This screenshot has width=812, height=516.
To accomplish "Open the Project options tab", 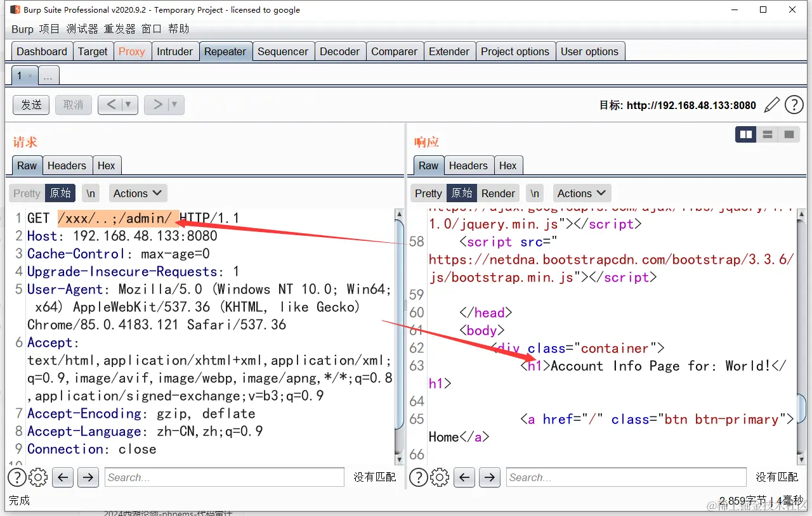I will [515, 51].
